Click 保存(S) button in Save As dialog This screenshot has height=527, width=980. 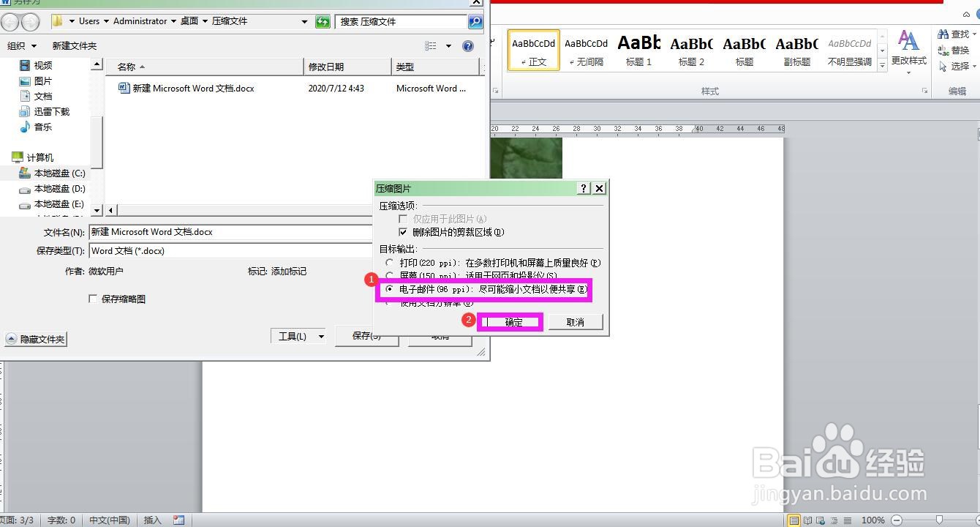click(366, 336)
